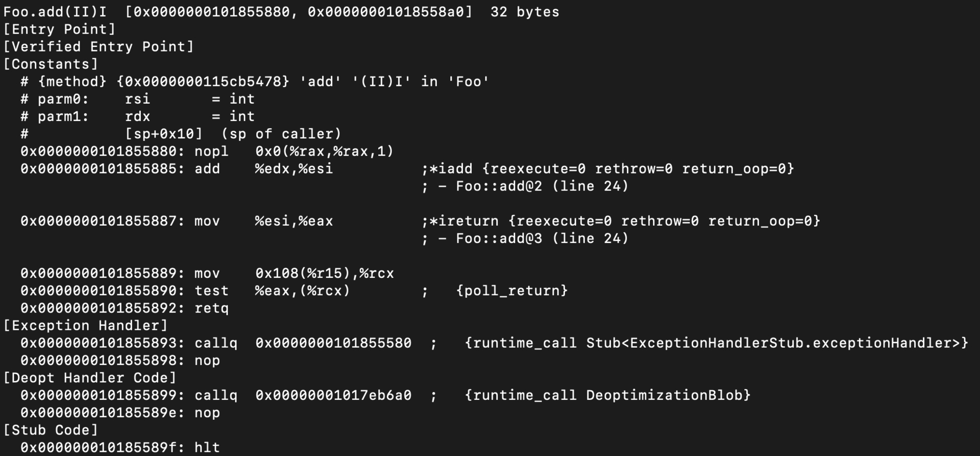Screen dimensions: 980x456
Task: Click the mov 0x108(%r15),%rcx instruction
Action: click(293, 273)
